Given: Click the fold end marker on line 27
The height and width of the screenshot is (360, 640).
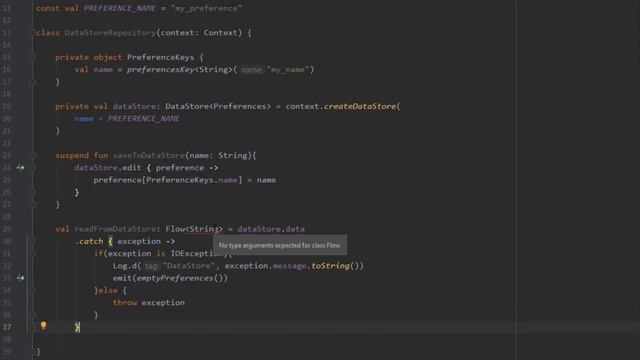Looking at the screenshot, I should point(33,204).
